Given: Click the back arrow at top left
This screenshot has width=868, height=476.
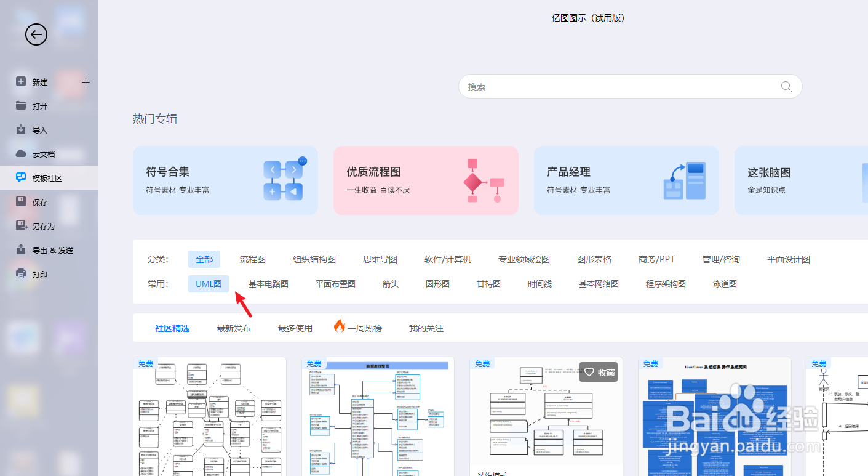Looking at the screenshot, I should 36,34.
